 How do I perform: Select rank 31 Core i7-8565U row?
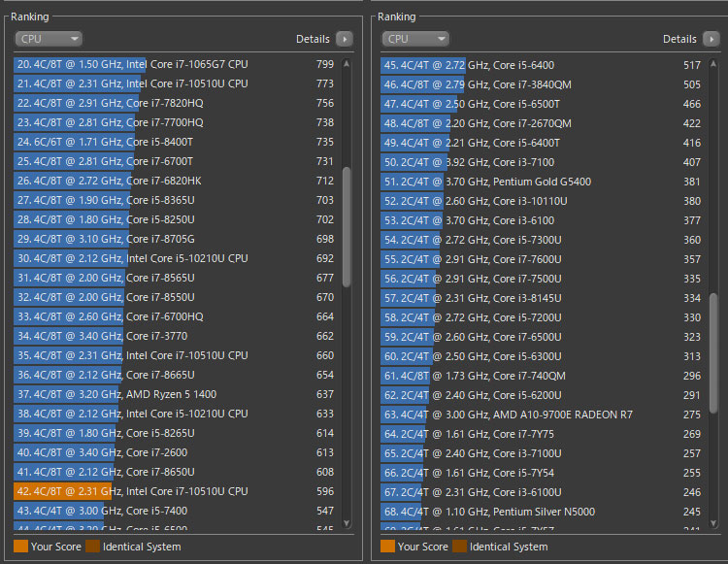(176, 278)
